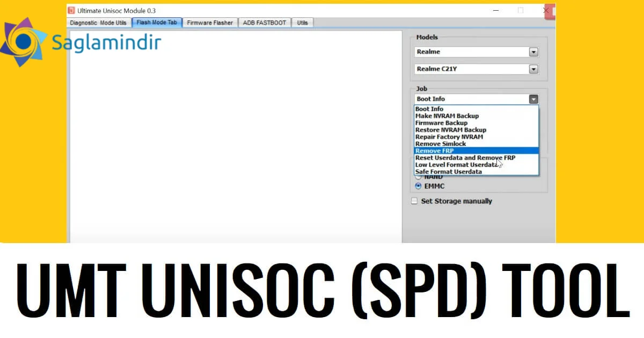Choose Reset Userdata and Remove FRP
Screen dimensions: 644x338
pos(476,158)
